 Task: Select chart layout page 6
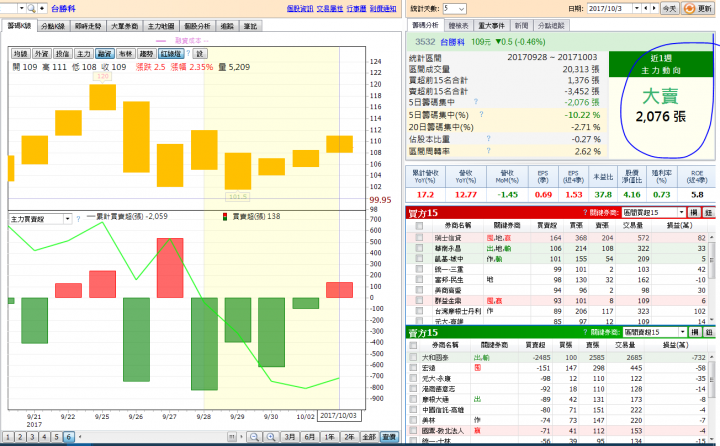(x=68, y=436)
